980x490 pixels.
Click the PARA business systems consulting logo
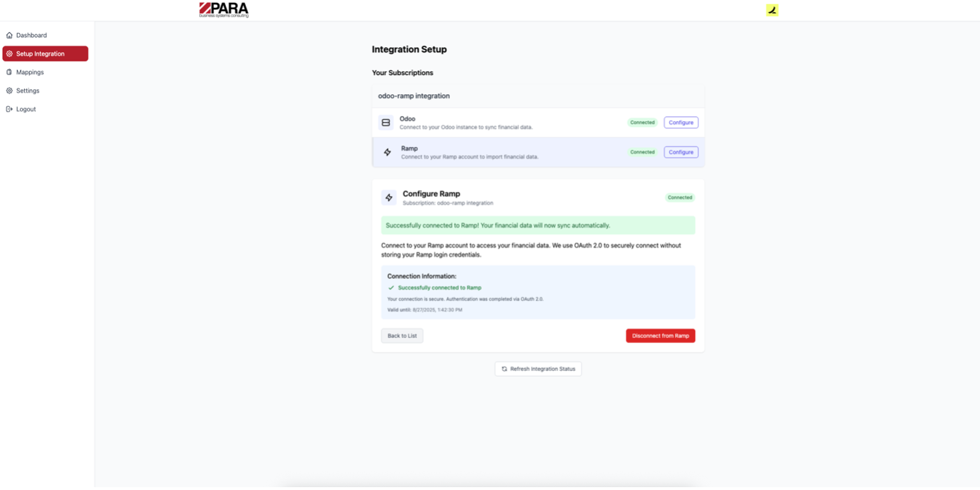pyautogui.click(x=224, y=10)
